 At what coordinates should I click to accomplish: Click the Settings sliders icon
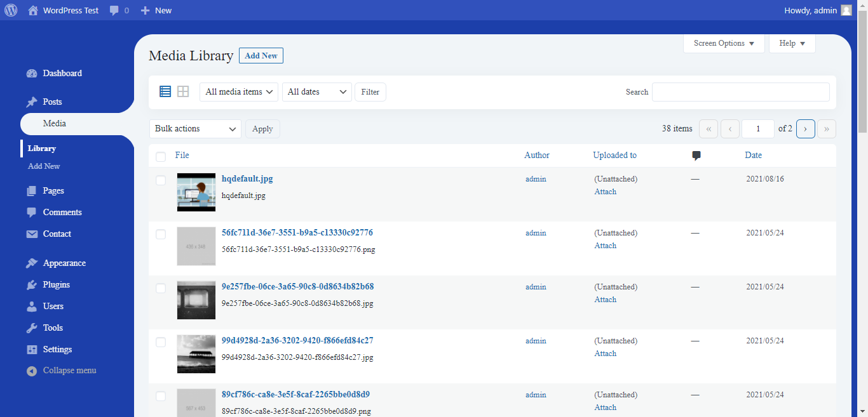pyautogui.click(x=32, y=350)
